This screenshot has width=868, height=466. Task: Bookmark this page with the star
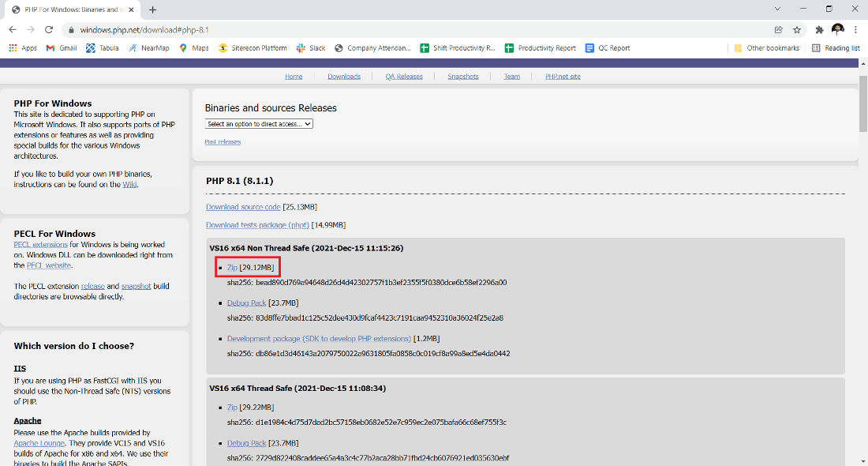coord(797,30)
